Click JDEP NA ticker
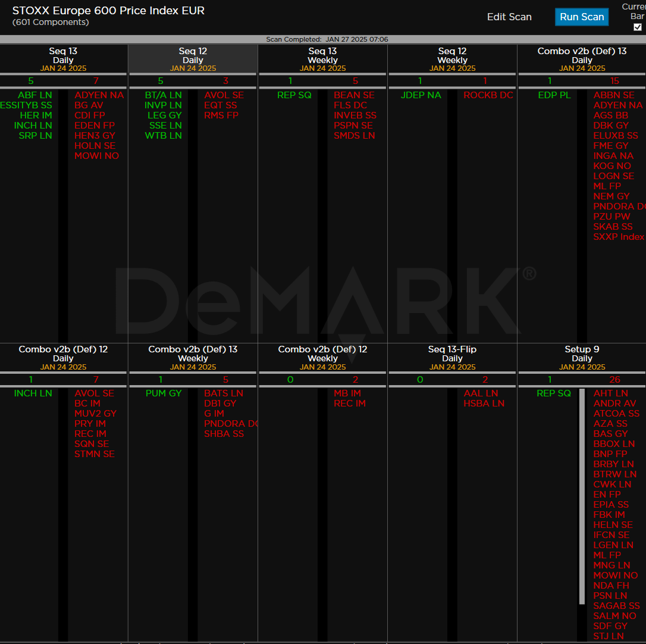646x644 pixels. 421,95
